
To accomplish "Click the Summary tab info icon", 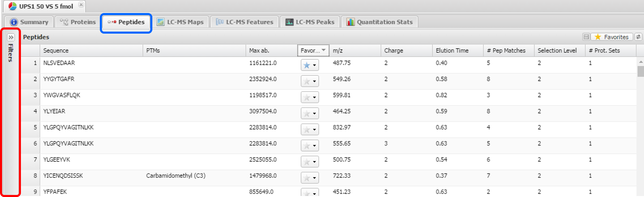I will tap(14, 22).
